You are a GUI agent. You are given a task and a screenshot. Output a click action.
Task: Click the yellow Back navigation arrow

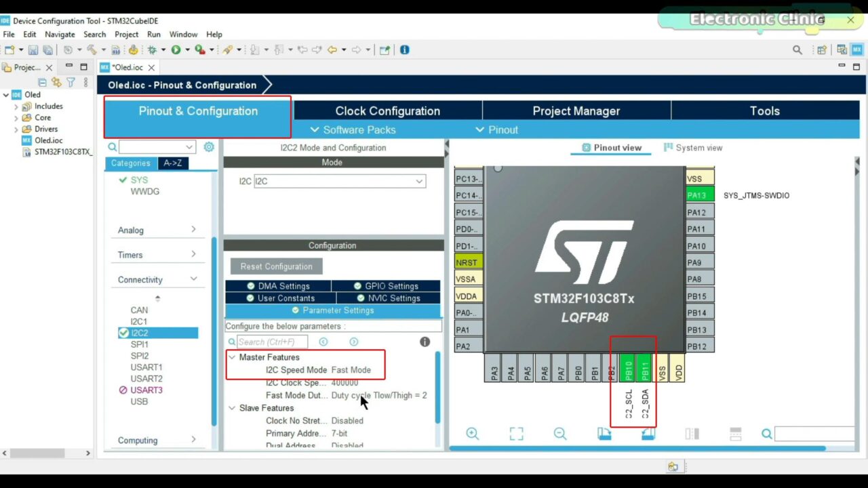[332, 50]
